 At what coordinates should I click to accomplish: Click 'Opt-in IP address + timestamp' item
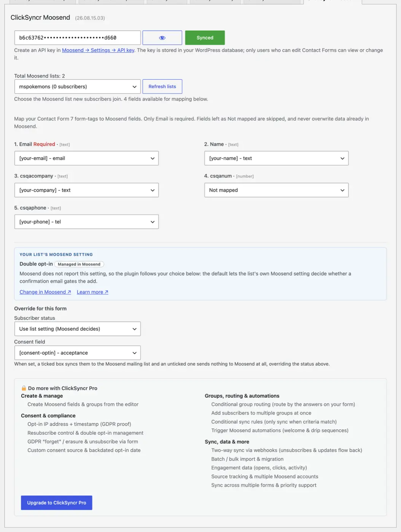[79, 424]
